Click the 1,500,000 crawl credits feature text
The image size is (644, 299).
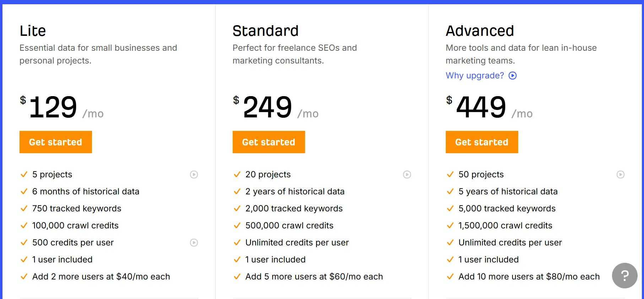505,226
